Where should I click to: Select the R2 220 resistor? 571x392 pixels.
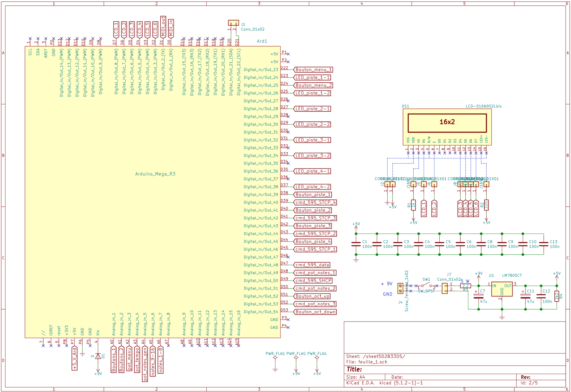[486, 205]
